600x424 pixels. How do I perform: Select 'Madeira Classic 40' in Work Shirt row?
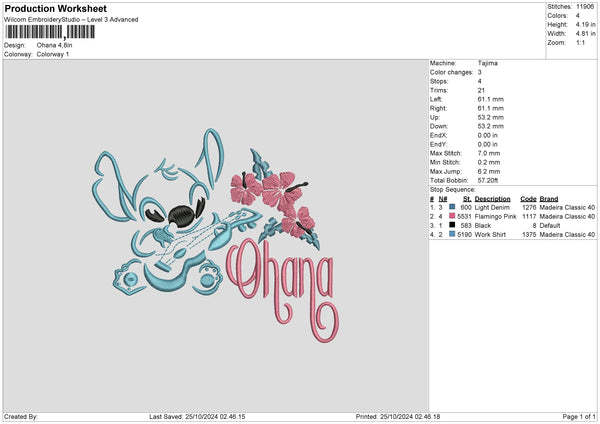tap(567, 235)
